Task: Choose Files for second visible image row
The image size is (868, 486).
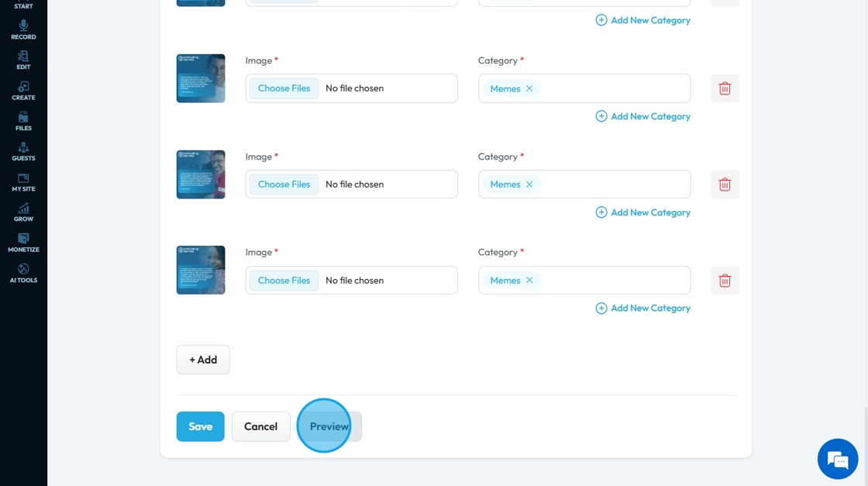Action: click(284, 184)
